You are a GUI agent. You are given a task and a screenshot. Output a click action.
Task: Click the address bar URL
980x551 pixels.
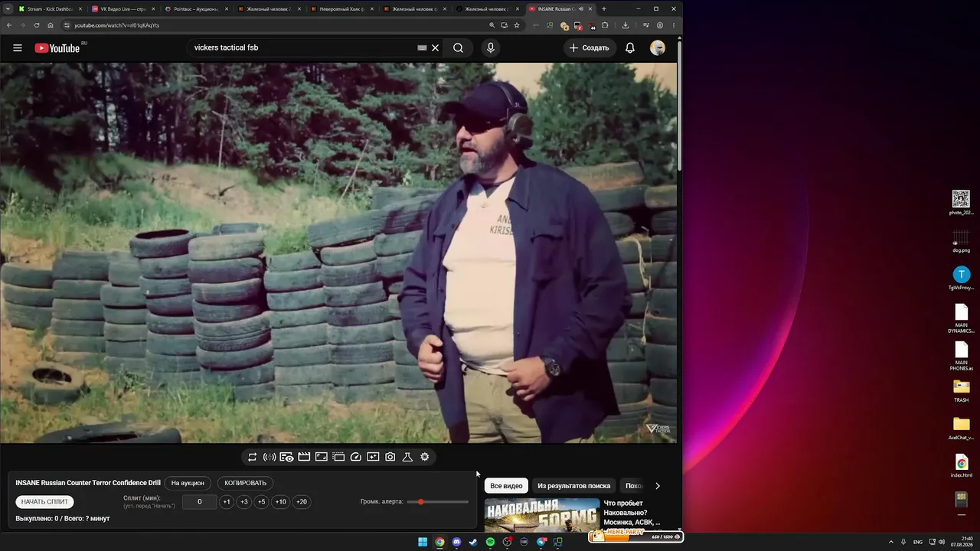click(117, 25)
